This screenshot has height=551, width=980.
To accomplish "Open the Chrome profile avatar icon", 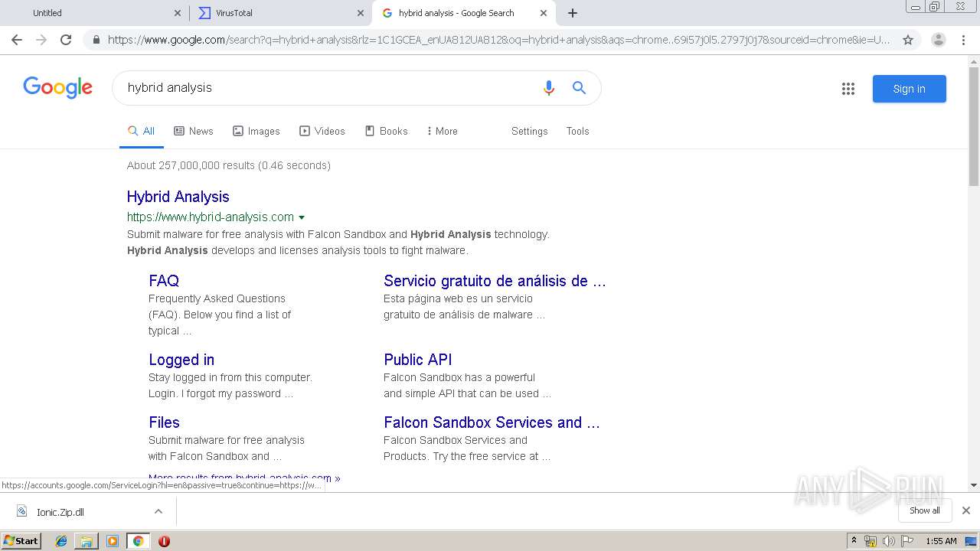I will click(938, 40).
